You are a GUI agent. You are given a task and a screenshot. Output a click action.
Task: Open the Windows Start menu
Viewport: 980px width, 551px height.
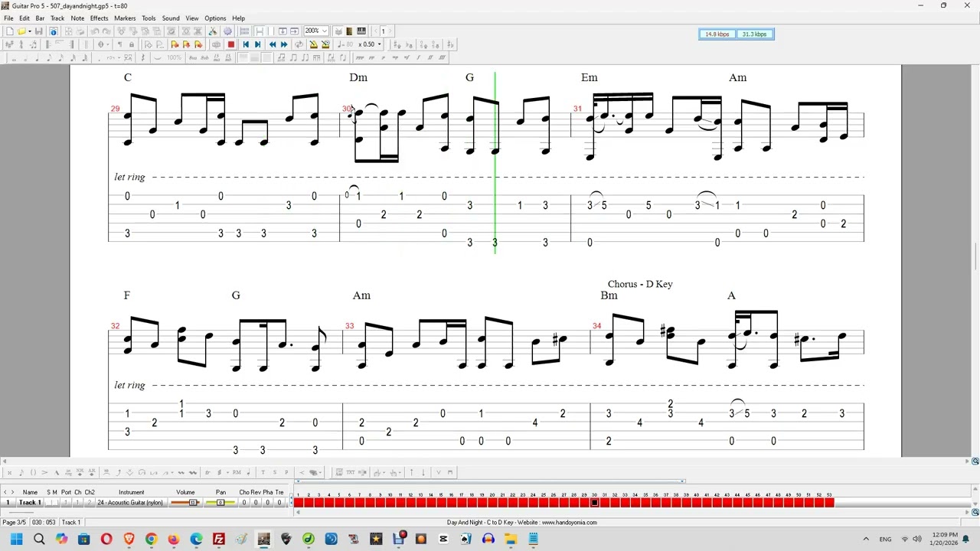(x=16, y=540)
